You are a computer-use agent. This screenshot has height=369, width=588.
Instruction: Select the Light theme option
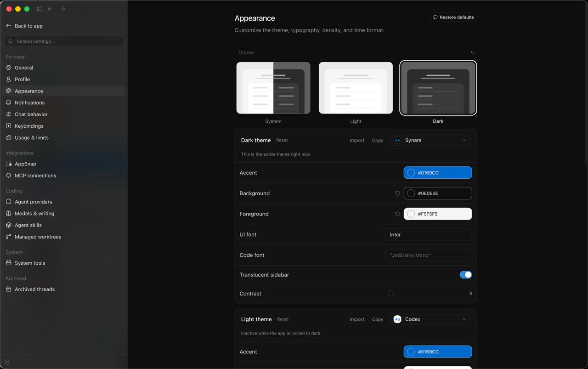[x=356, y=88]
